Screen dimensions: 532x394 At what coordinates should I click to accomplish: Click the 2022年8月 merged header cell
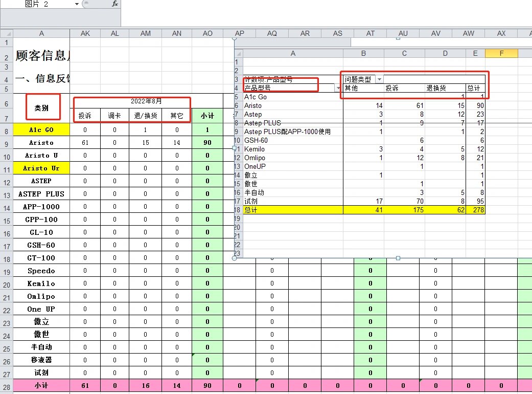point(146,101)
